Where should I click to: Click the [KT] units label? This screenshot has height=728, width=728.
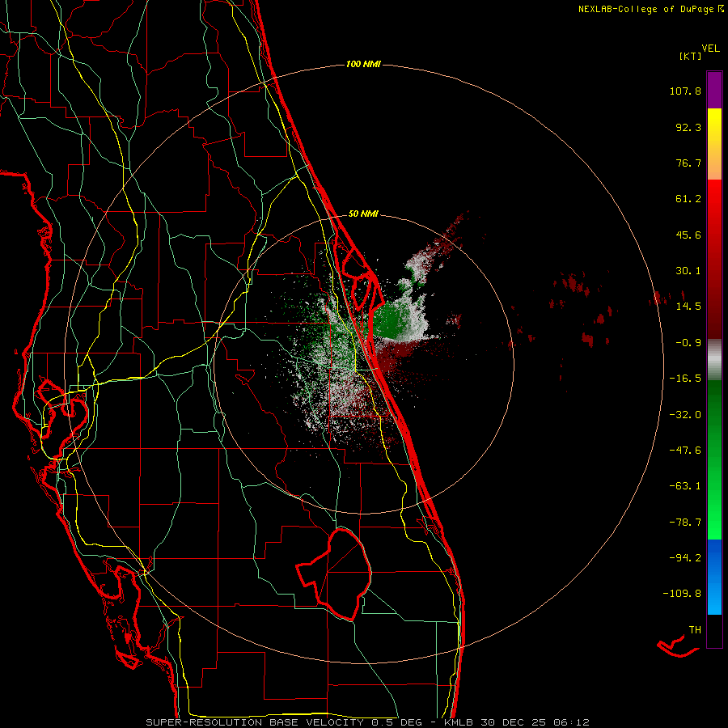pyautogui.click(x=691, y=56)
